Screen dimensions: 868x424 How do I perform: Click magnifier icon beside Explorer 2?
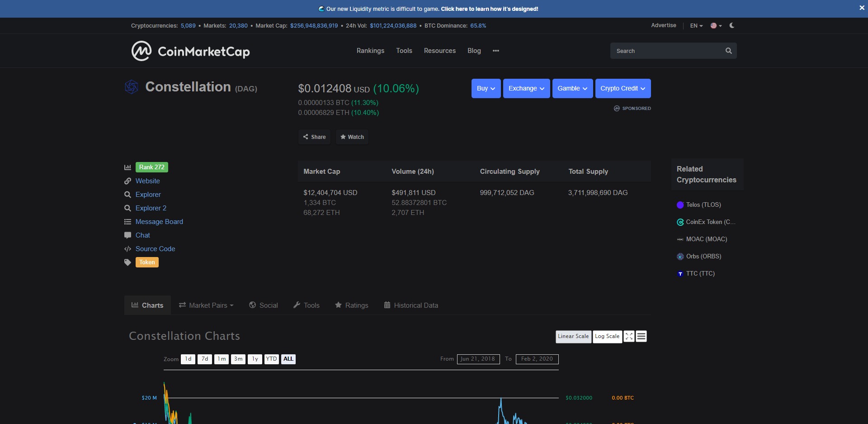tap(127, 208)
